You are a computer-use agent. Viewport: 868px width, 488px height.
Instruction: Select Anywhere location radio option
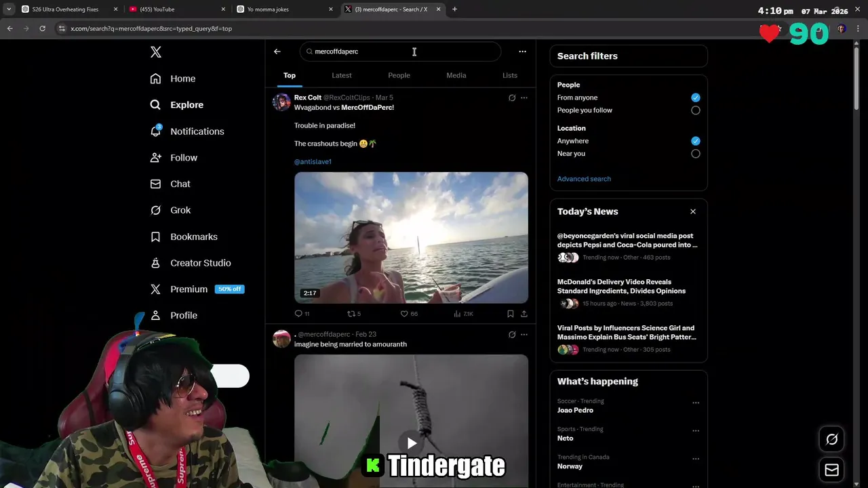[x=696, y=141]
